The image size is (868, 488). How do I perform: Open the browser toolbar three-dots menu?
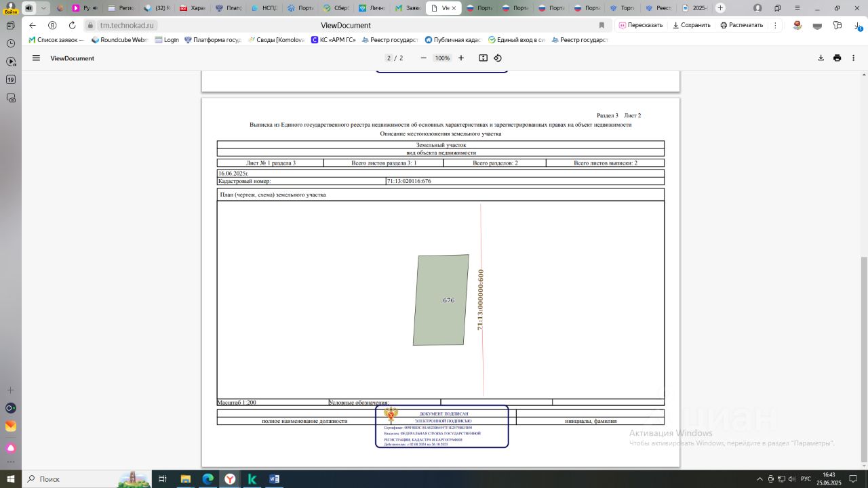[x=775, y=25]
